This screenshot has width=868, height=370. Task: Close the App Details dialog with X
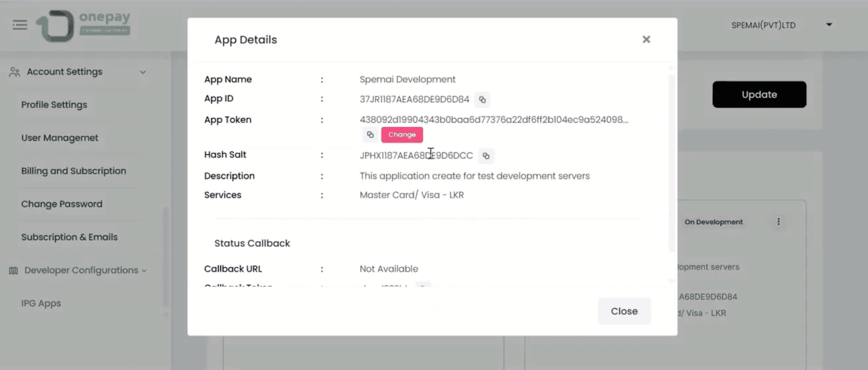point(646,39)
